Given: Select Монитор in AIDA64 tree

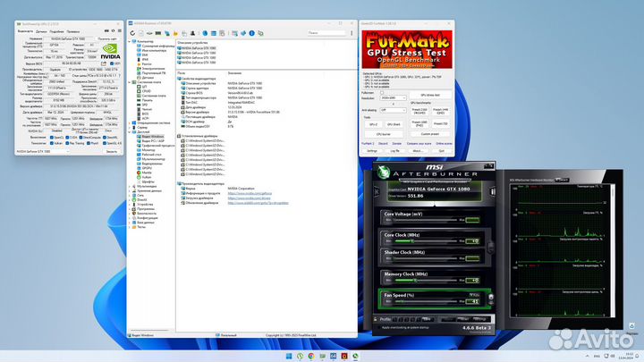Looking at the screenshot, I should 146,150.
